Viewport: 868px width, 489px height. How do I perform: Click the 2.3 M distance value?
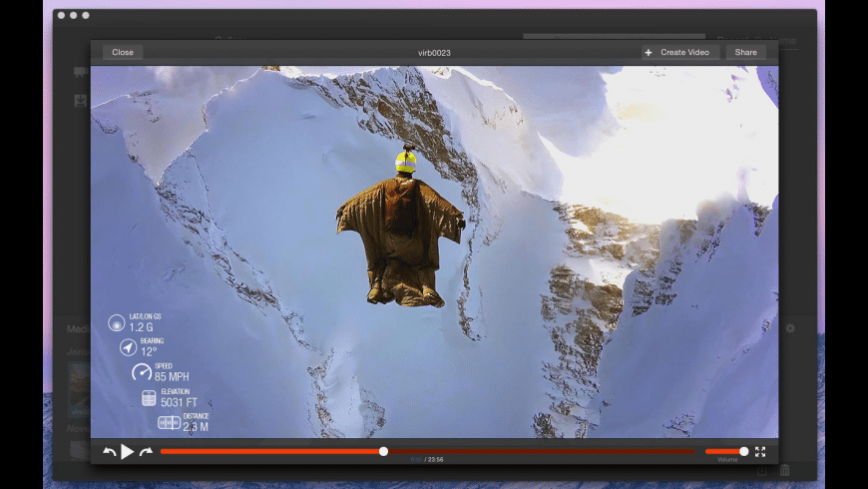tap(196, 427)
